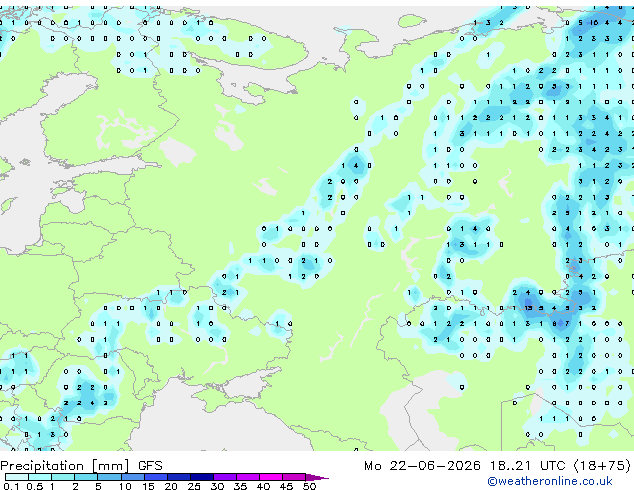Pick the 25–30 mm dark navy swatch
This screenshot has height=490, width=634.
tap(201, 477)
